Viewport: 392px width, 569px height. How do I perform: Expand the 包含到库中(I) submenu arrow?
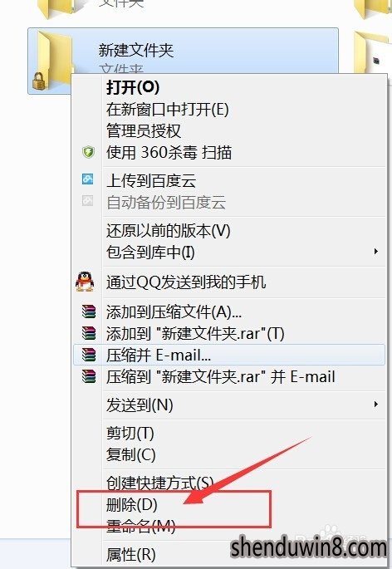[x=376, y=252]
